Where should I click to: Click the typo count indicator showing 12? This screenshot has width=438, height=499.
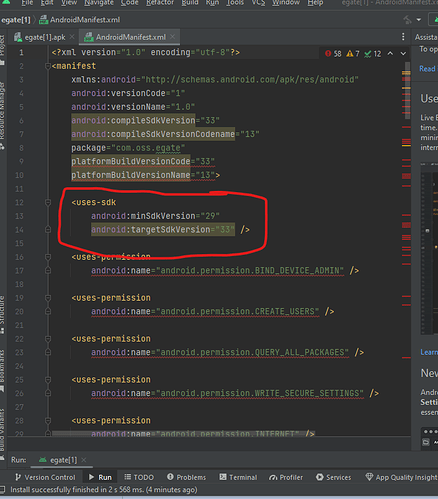pyautogui.click(x=373, y=54)
